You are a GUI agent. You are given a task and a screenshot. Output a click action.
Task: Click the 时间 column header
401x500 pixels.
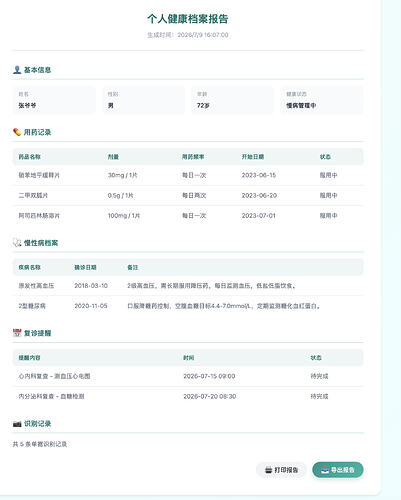pos(189,358)
